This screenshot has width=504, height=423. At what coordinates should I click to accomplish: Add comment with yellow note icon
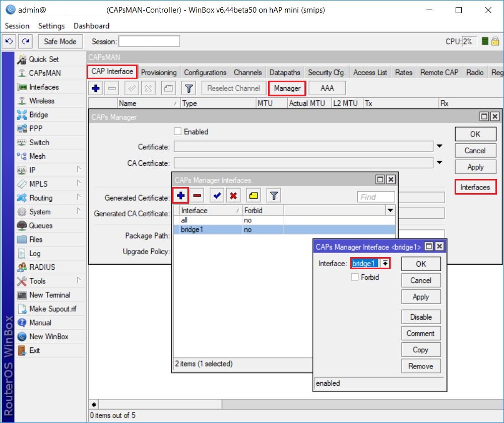click(x=254, y=196)
